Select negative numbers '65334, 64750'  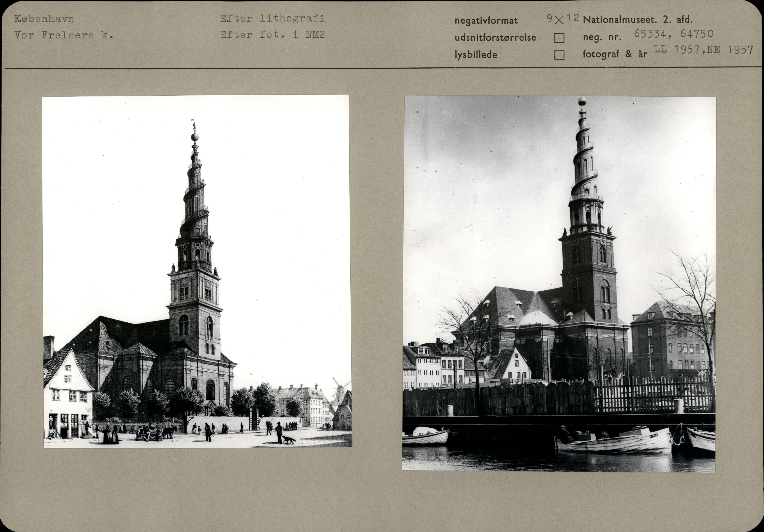[674, 34]
